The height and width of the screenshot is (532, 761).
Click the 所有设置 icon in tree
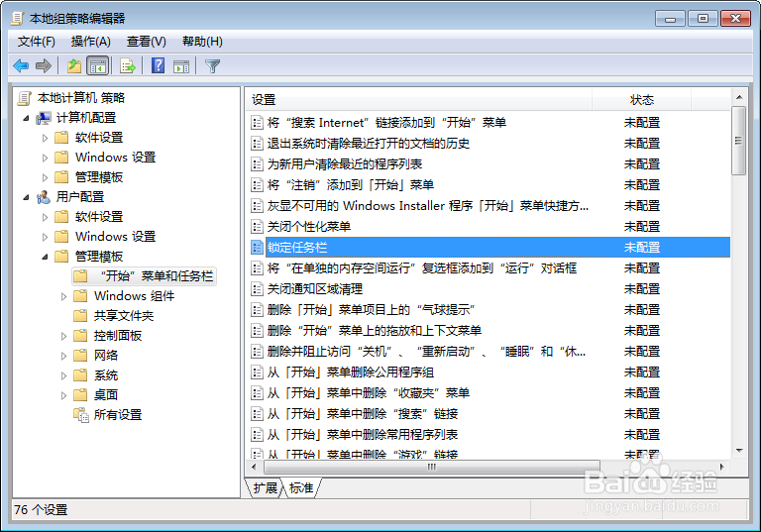click(81, 414)
